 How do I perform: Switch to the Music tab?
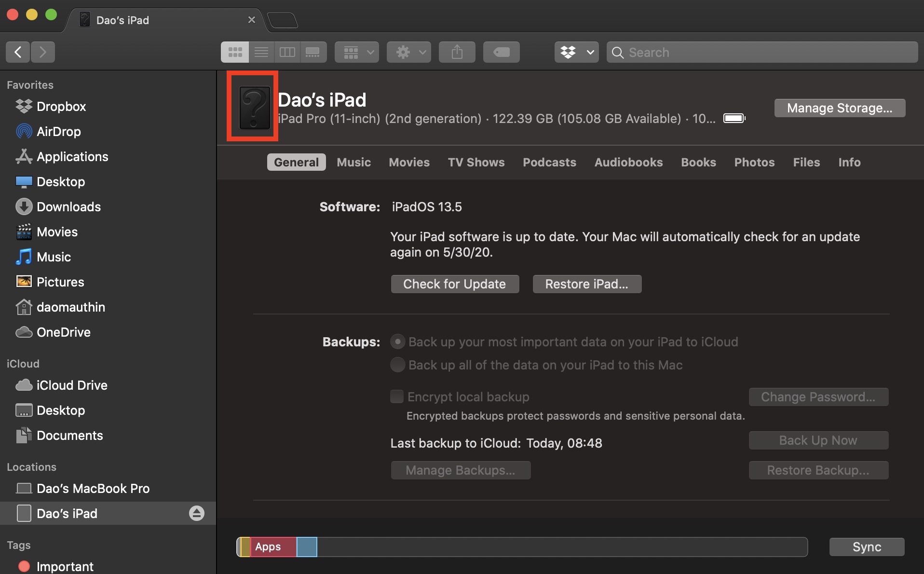coord(354,162)
